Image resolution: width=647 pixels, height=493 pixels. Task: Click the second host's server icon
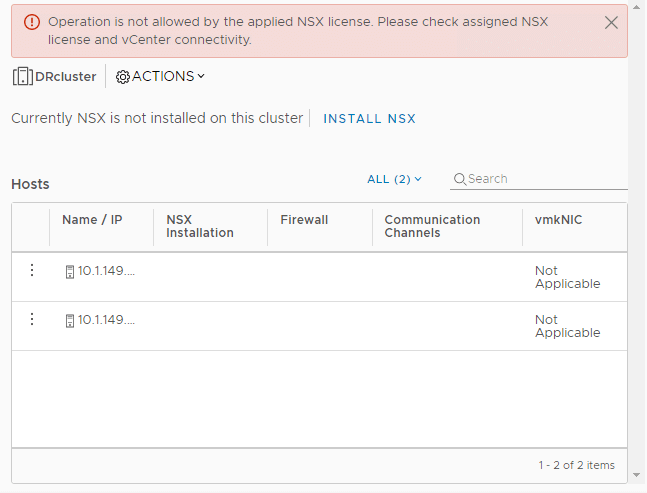tap(70, 321)
